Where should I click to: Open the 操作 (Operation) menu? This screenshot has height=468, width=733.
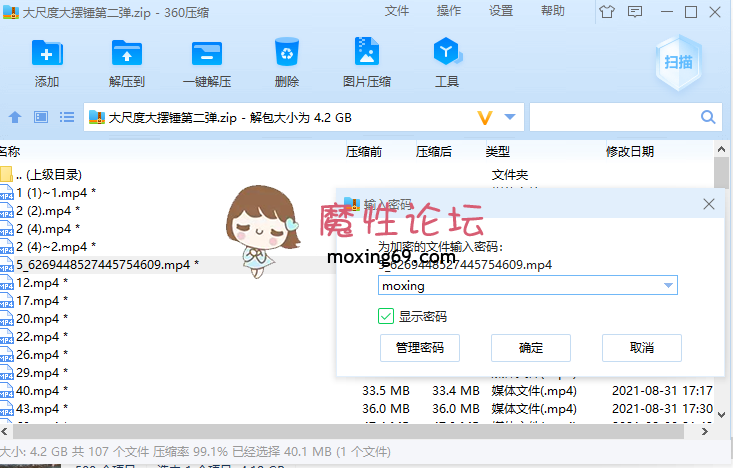point(449,11)
